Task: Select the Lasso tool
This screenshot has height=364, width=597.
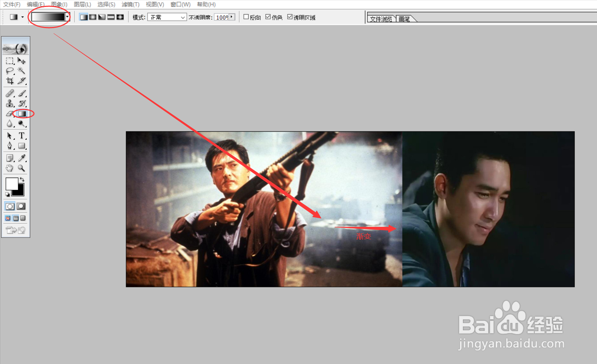Action: click(x=10, y=71)
